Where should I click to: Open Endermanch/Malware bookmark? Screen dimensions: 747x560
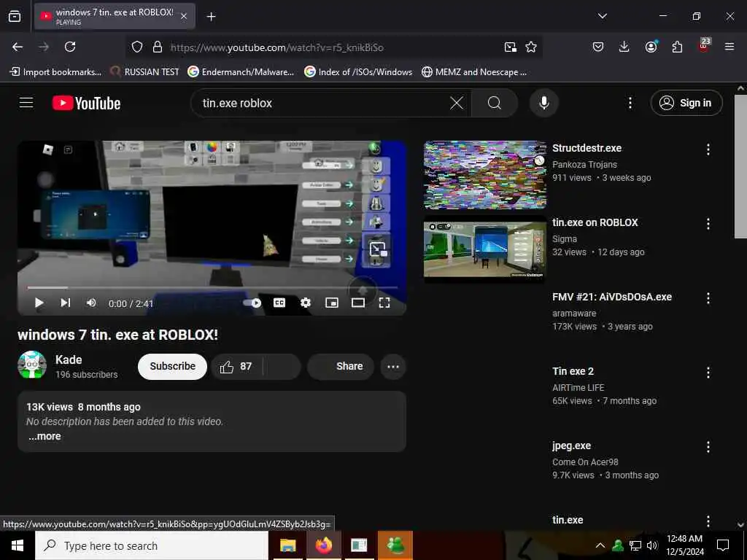241,72
